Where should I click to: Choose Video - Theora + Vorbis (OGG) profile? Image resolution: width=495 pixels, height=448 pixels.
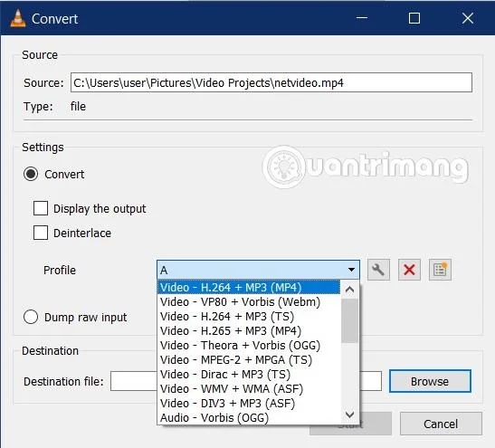click(249, 346)
